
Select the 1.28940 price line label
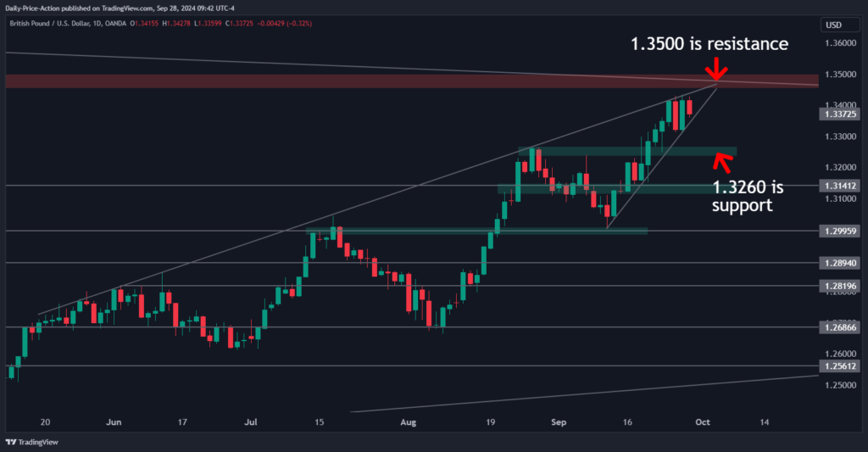[839, 263]
